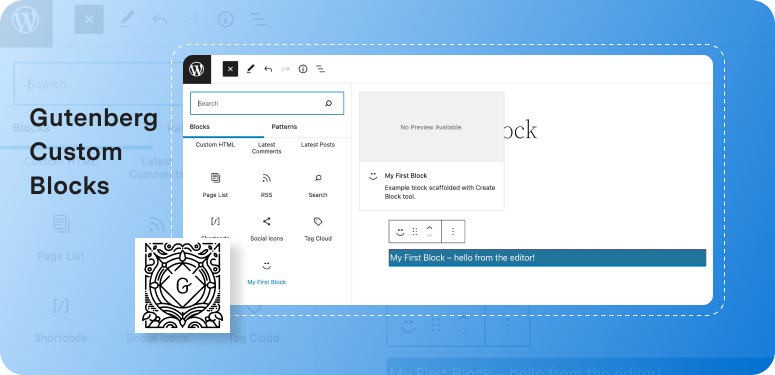The width and height of the screenshot is (775, 375).
Task: Click the Redo arrow in toolbar
Action: [x=285, y=69]
